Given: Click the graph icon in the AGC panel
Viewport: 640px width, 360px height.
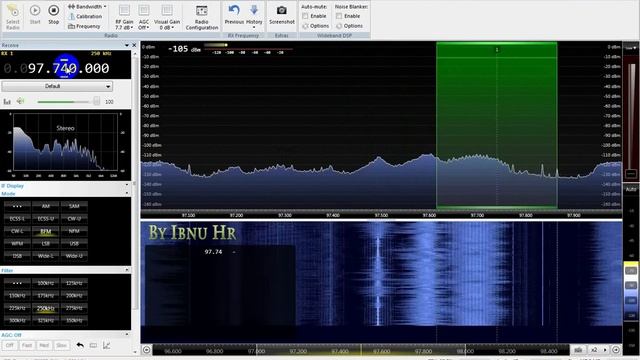Looking at the screenshot, I should (107, 345).
